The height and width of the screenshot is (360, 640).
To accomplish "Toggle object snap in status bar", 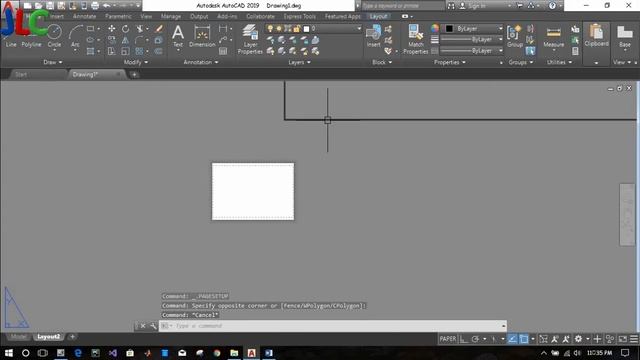I will tap(524, 339).
